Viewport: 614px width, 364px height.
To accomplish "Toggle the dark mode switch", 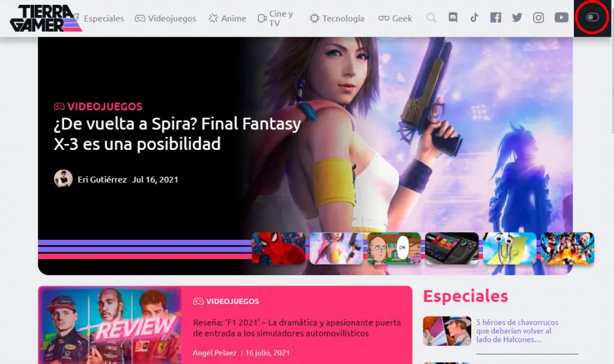I will 592,17.
